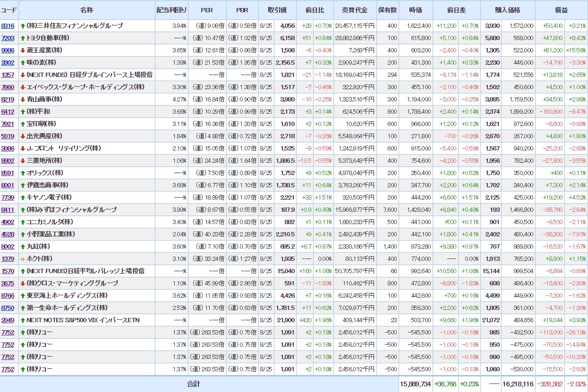Image resolution: width=588 pixels, height=392 pixels.
Task: Click red down arrow beside 出光興産(株)
Action: click(23, 136)
